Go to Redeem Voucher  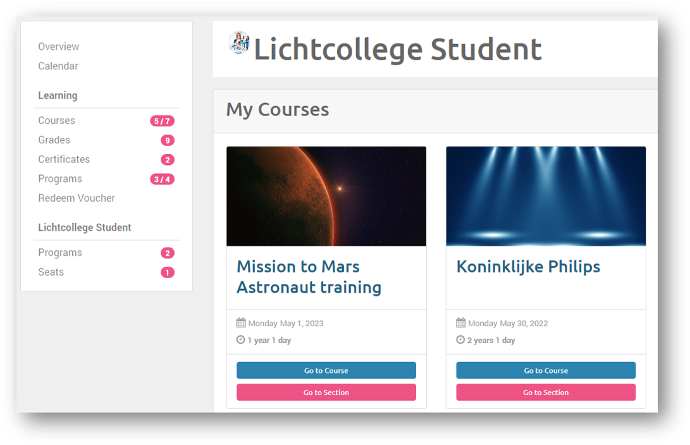[x=77, y=198]
